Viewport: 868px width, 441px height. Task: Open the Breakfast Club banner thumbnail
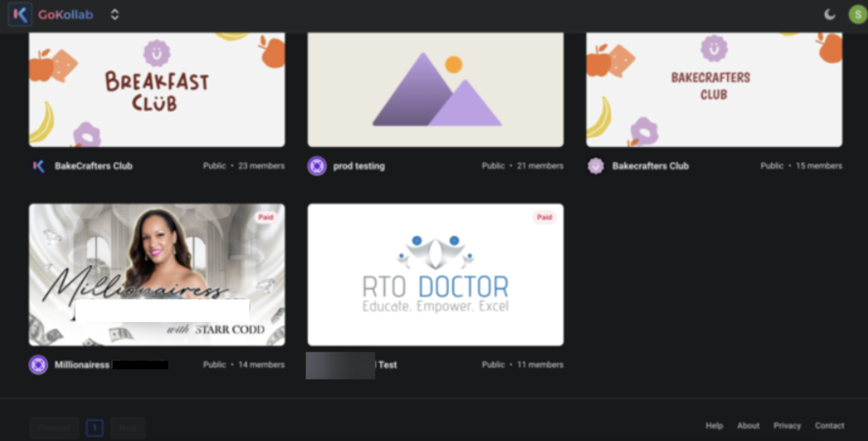point(157,89)
